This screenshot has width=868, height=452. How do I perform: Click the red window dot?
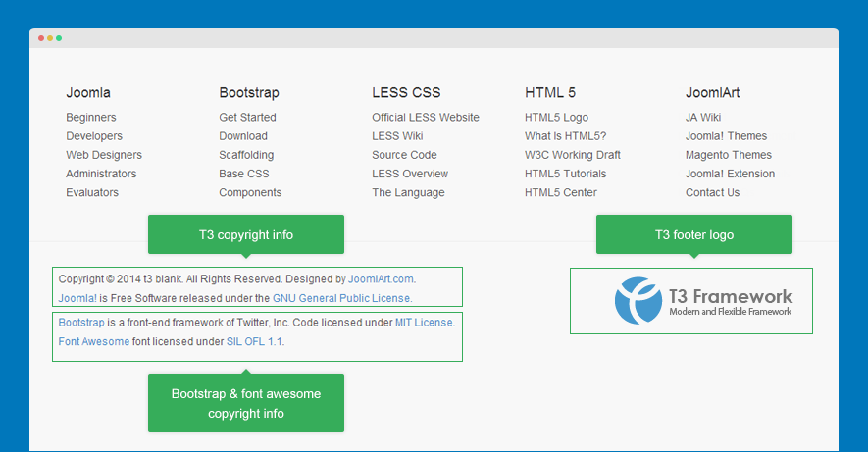pyautogui.click(x=41, y=38)
